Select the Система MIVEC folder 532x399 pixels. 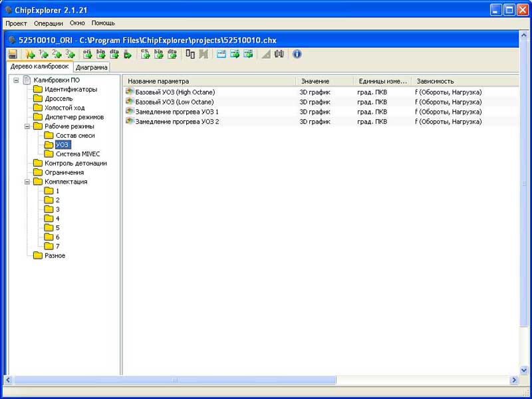click(78, 154)
